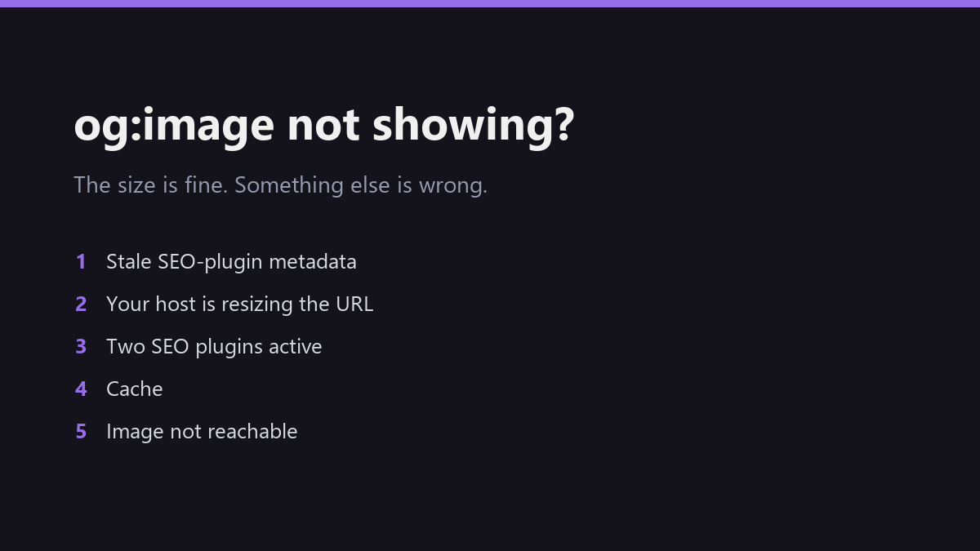The image size is (980, 551).
Task: Click "Something else is wrong." text
Action: [361, 185]
